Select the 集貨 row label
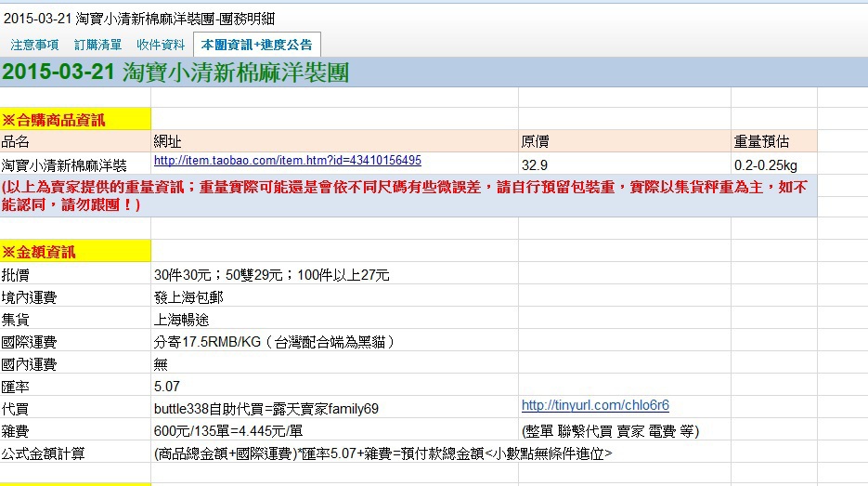The image size is (868, 486). pyautogui.click(x=75, y=319)
